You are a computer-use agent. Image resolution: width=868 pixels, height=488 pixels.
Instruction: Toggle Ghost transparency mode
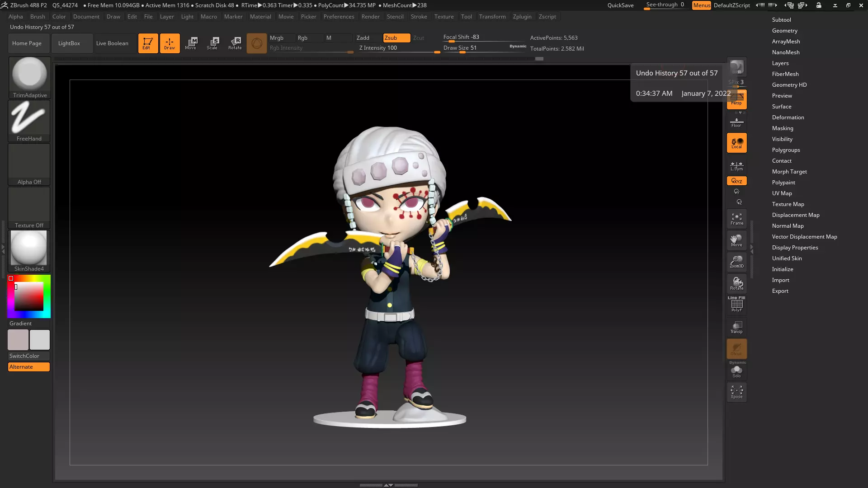pyautogui.click(x=736, y=349)
